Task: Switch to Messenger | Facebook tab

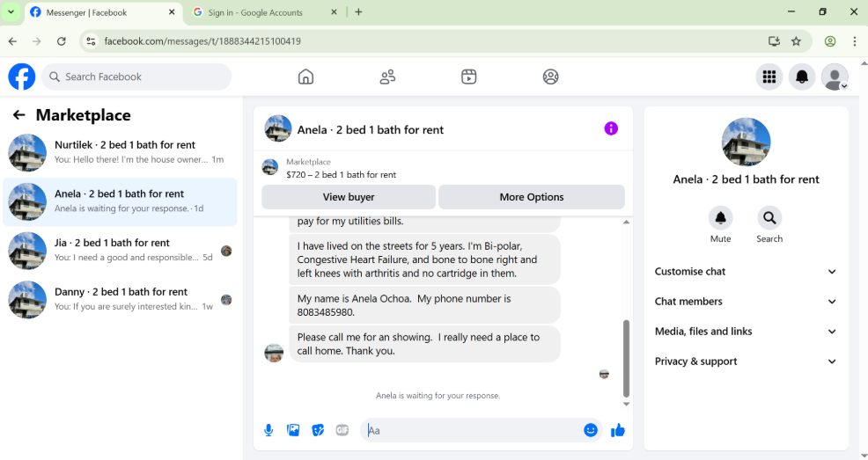Action: tap(103, 12)
